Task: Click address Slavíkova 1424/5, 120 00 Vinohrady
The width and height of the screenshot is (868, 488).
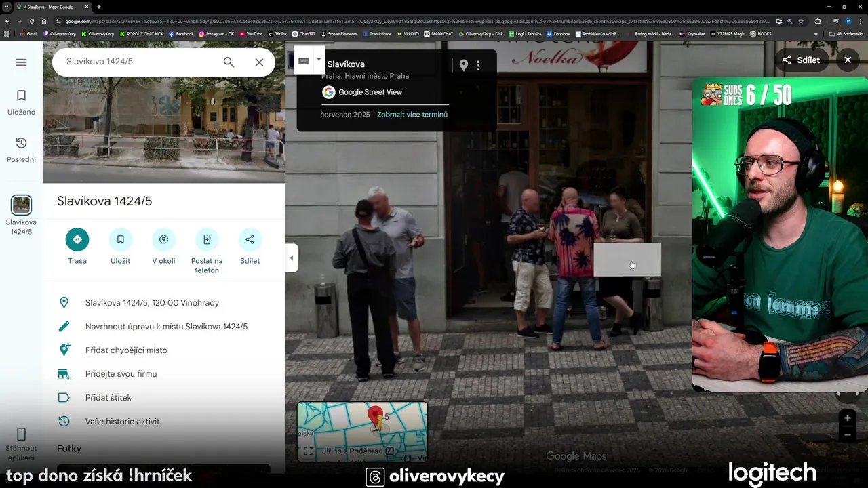Action: tap(163, 303)
